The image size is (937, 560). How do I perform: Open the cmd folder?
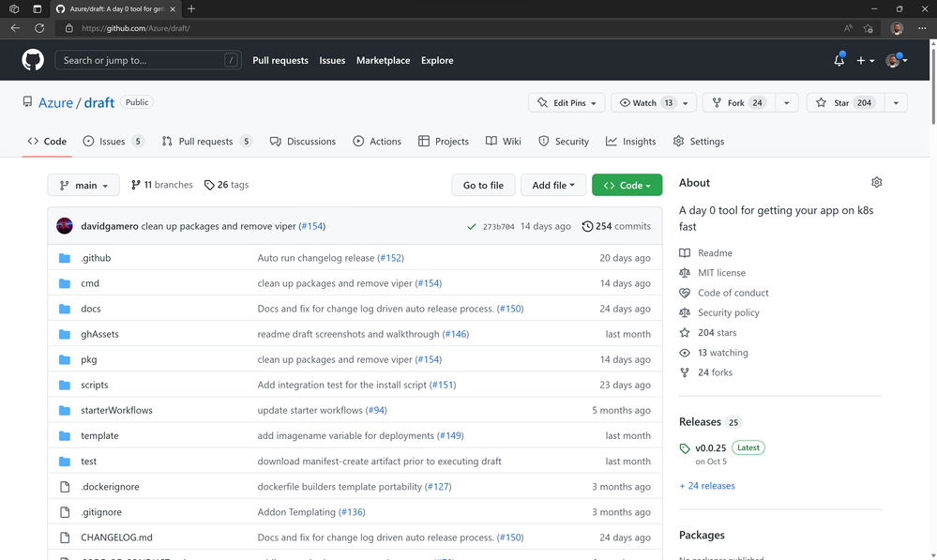coord(90,283)
